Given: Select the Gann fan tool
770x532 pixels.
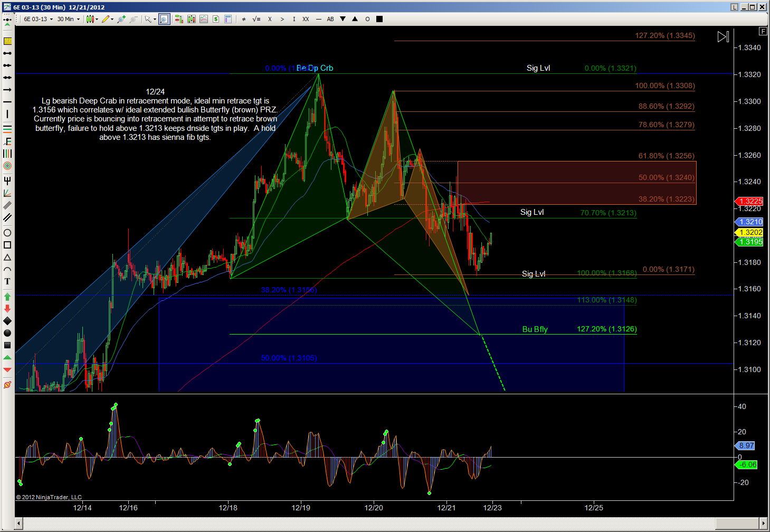Looking at the screenshot, I should [x=7, y=193].
